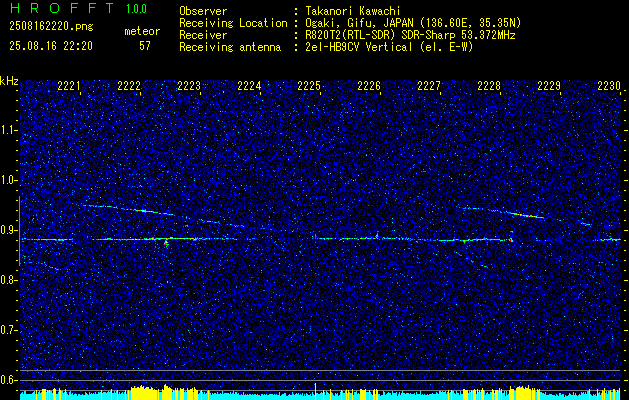The height and width of the screenshot is (400, 629).
Task: Select observer name Takanori Kawachi
Action: (x=352, y=11)
